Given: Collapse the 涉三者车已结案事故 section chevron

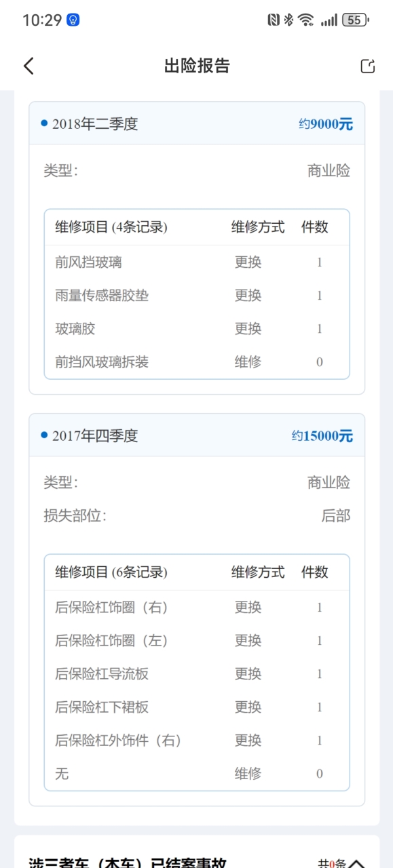Looking at the screenshot, I should (x=356, y=863).
